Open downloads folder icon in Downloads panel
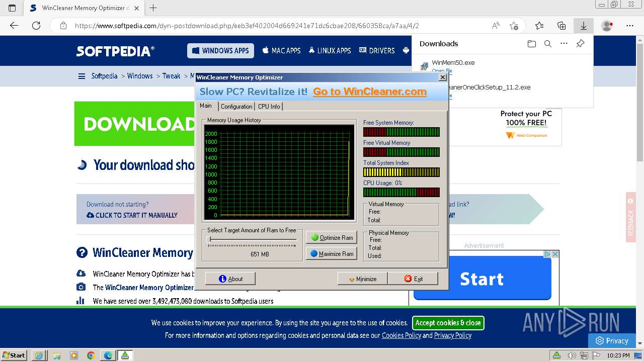644x362 pixels. pos(532,44)
